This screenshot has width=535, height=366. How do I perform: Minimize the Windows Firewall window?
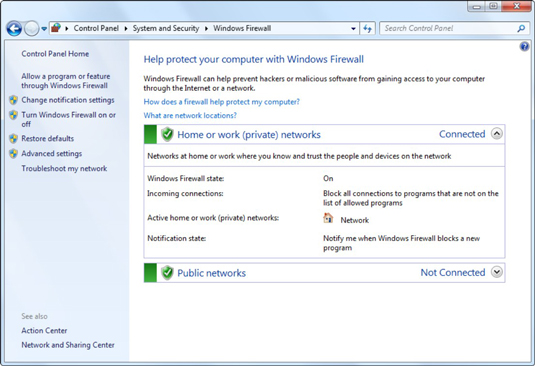point(477,6)
